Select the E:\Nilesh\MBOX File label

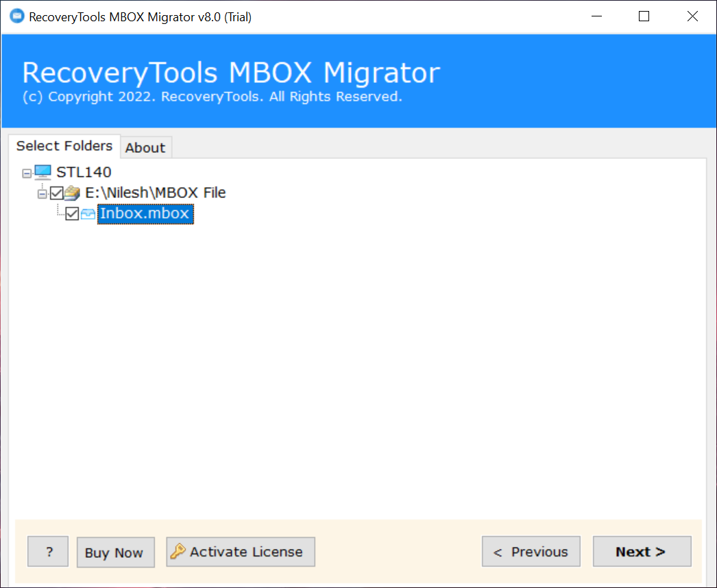pos(156,193)
